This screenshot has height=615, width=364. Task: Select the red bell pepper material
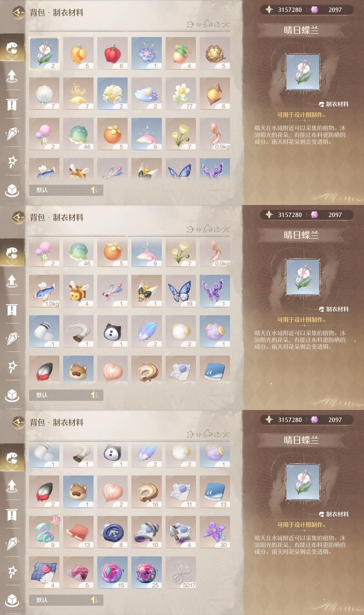[112, 53]
